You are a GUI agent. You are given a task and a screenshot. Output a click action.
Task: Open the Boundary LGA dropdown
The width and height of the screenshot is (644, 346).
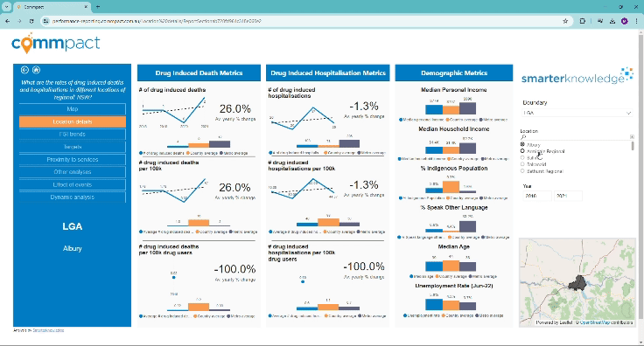(577, 113)
